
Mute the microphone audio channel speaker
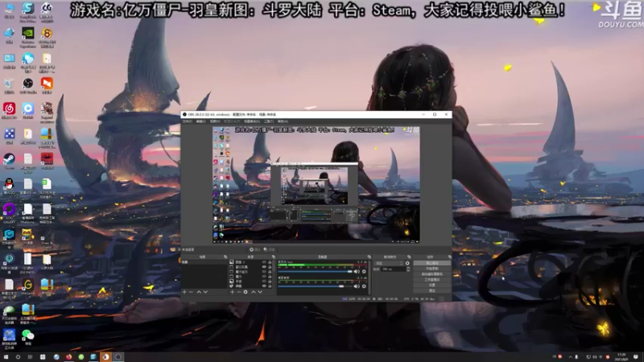click(x=357, y=271)
